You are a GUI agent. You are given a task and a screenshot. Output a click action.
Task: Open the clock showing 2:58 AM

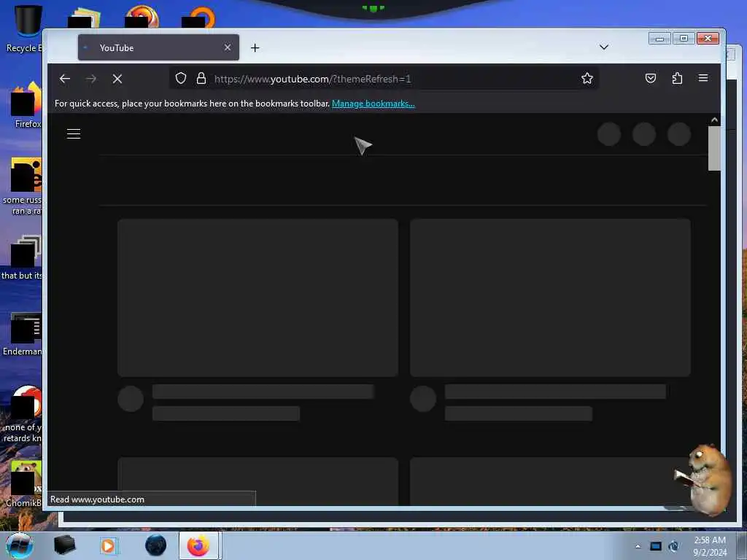[710, 546]
